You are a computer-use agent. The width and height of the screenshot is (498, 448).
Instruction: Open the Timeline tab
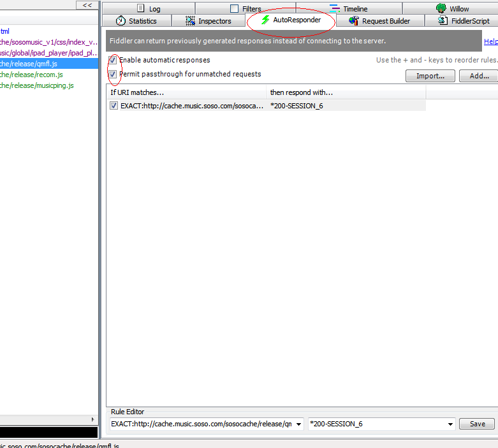tap(349, 8)
